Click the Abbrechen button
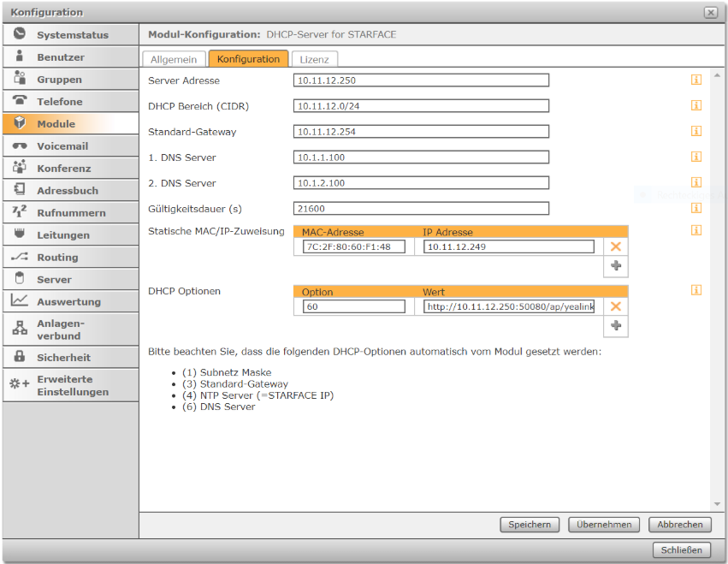Image resolution: width=728 pixels, height=564 pixels. tap(680, 525)
